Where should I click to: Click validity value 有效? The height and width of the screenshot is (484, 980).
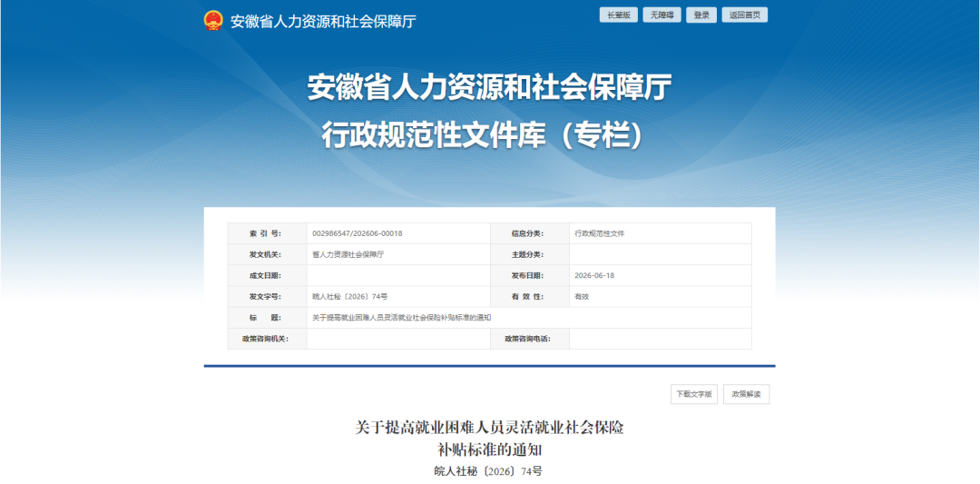582,297
